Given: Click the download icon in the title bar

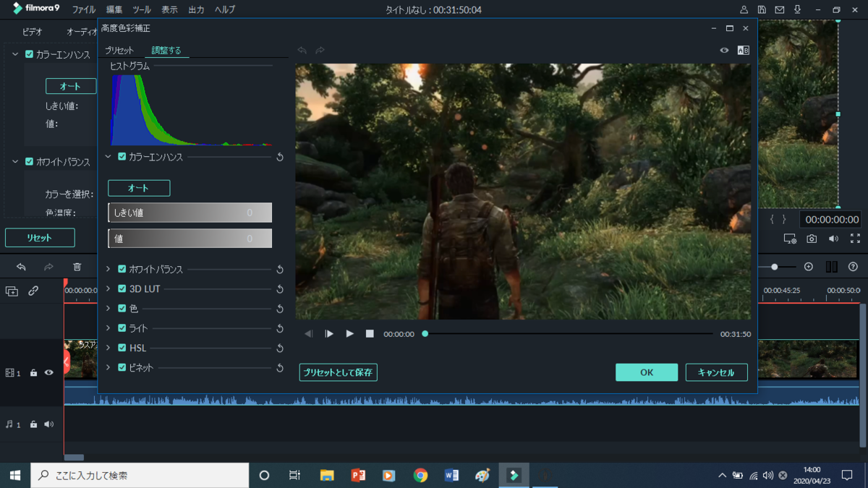Looking at the screenshot, I should click(798, 10).
